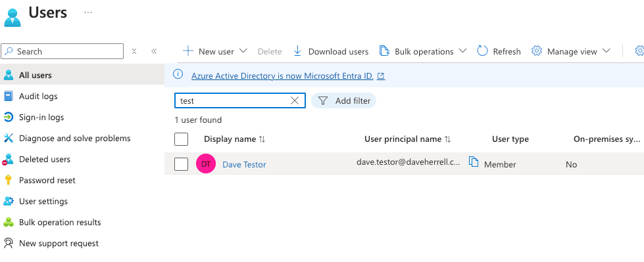644x262 pixels.
Task: Click the No on-premises sync cell
Action: [x=571, y=164]
